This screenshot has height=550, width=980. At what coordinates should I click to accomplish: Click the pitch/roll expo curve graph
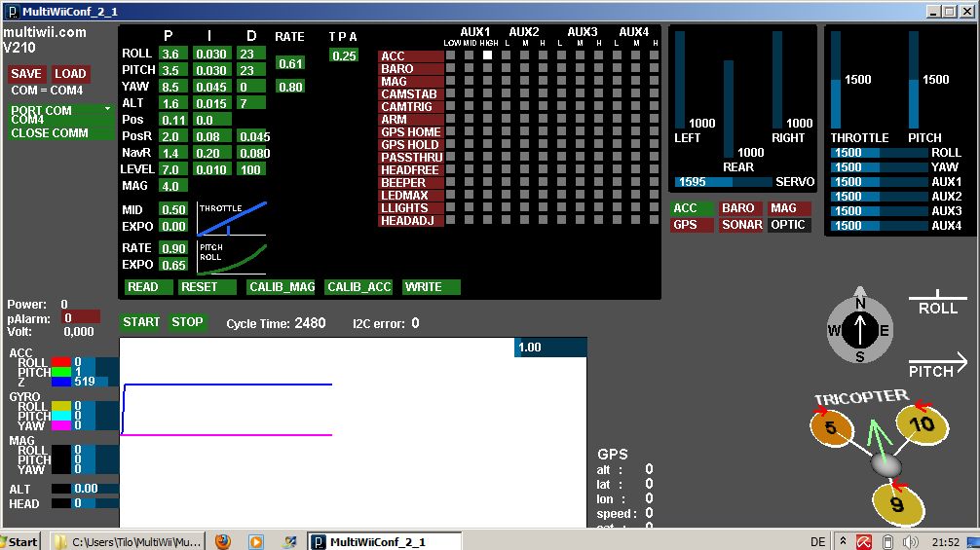point(232,258)
